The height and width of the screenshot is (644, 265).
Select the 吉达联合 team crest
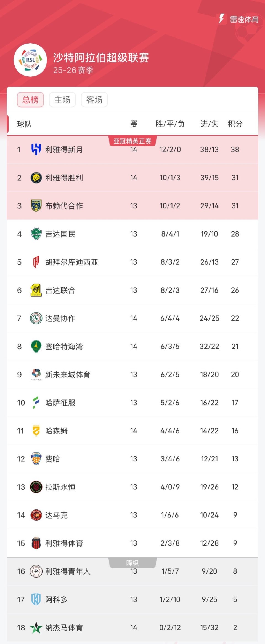click(36, 290)
